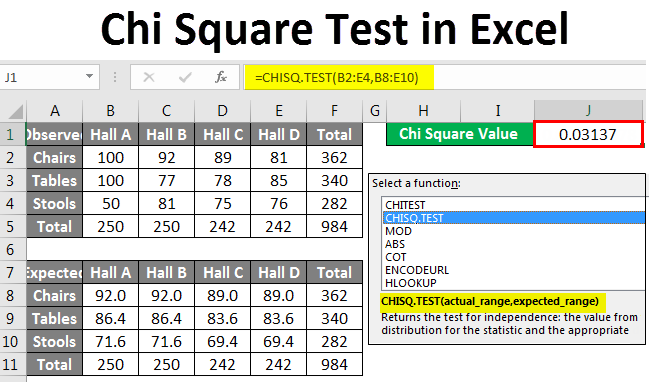Select column J header
The image size is (649, 382).
click(588, 111)
